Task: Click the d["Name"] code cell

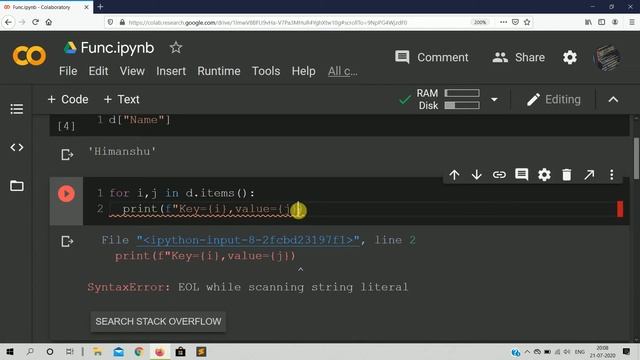Action: [x=339, y=124]
